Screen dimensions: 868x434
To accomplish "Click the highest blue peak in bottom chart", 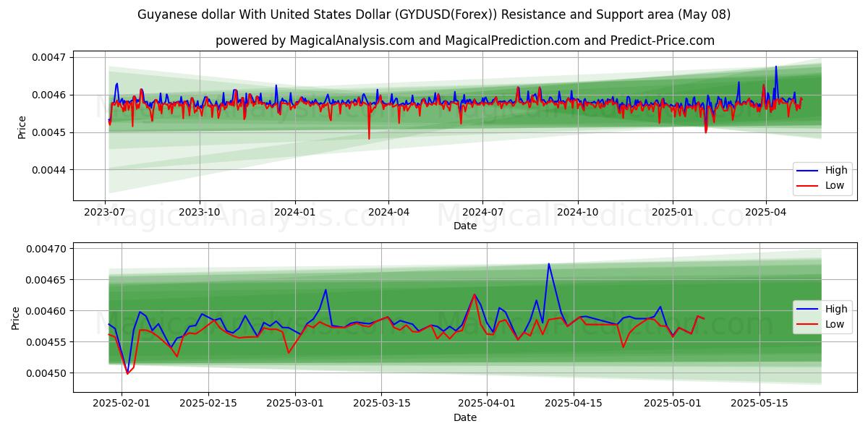I will click(x=548, y=264).
